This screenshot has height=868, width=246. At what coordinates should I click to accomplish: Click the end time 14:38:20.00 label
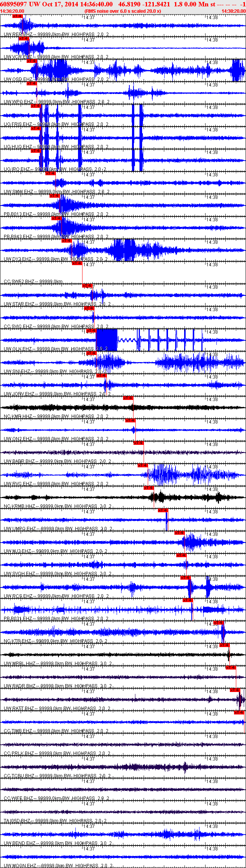pyautogui.click(x=234, y=11)
